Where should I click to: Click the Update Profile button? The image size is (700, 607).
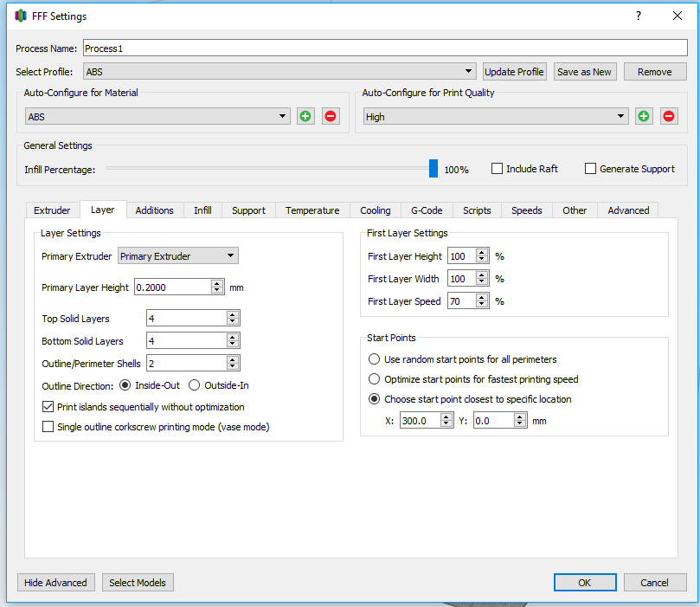click(514, 72)
